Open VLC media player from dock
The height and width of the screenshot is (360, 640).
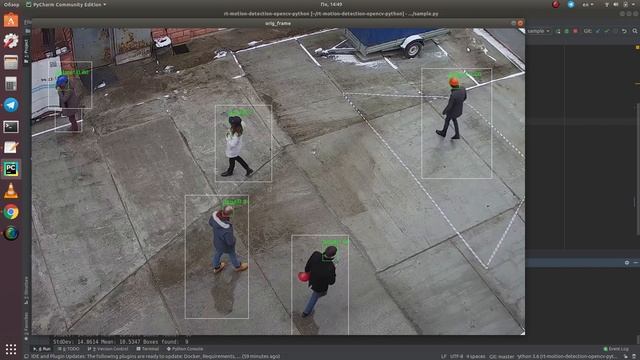[11, 191]
